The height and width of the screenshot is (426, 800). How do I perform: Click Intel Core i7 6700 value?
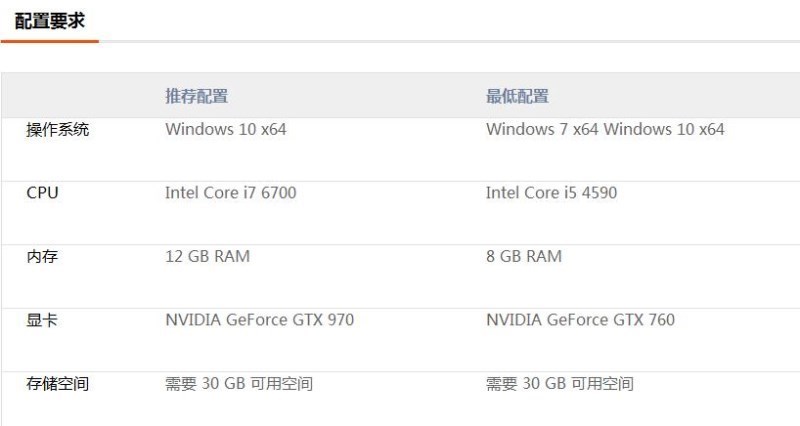[x=231, y=193]
